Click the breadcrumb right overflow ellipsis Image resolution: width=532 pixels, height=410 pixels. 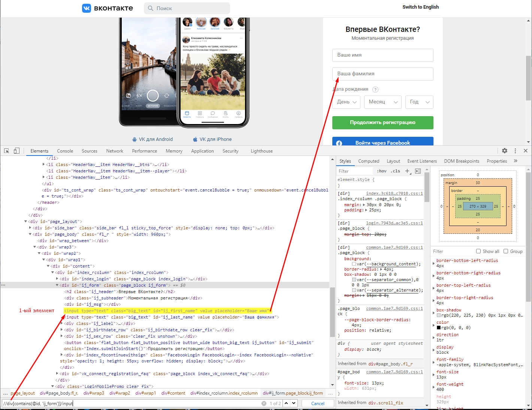(330, 394)
